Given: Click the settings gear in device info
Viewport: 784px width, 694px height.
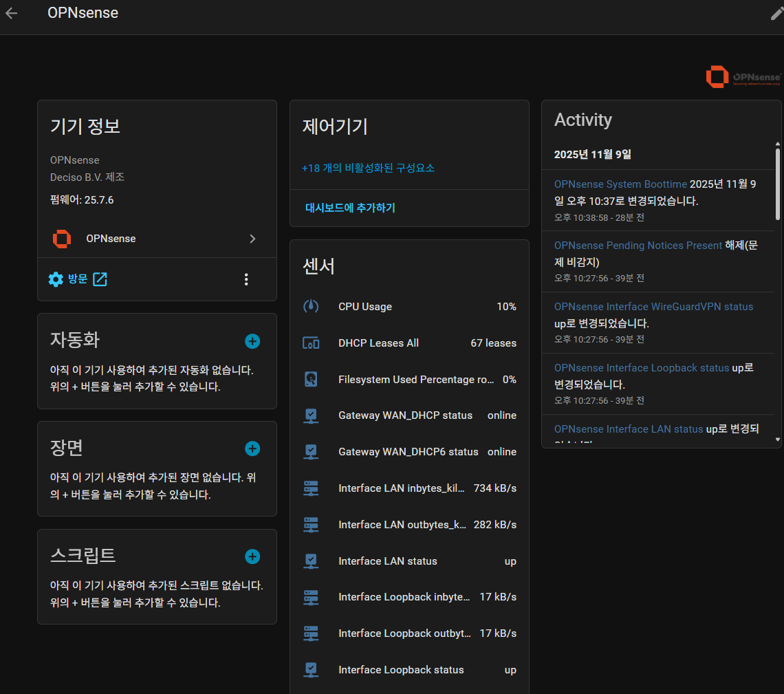Looking at the screenshot, I should (x=56, y=279).
